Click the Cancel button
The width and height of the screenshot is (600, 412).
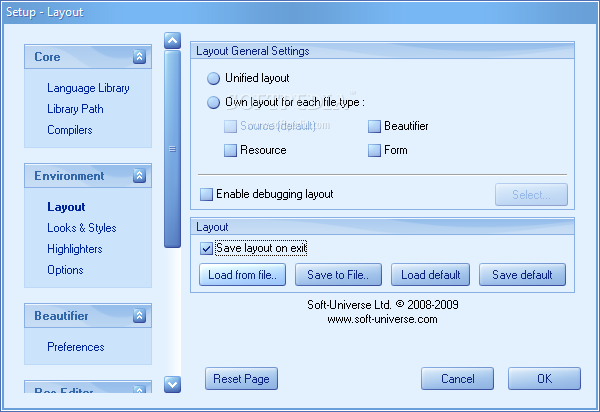pyautogui.click(x=457, y=379)
